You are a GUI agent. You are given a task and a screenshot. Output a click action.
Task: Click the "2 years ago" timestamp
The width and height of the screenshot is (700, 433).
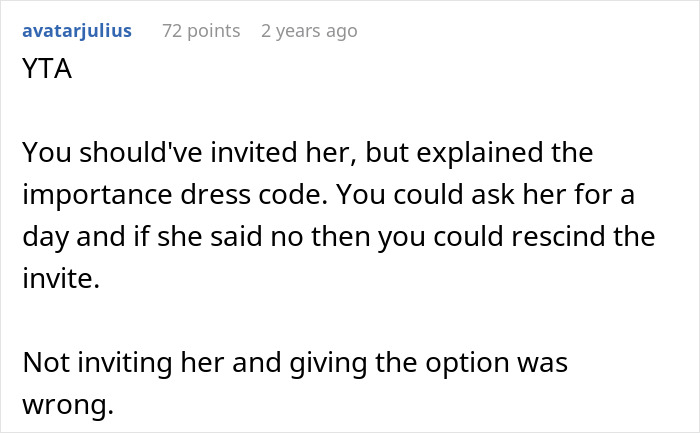pyautogui.click(x=308, y=31)
